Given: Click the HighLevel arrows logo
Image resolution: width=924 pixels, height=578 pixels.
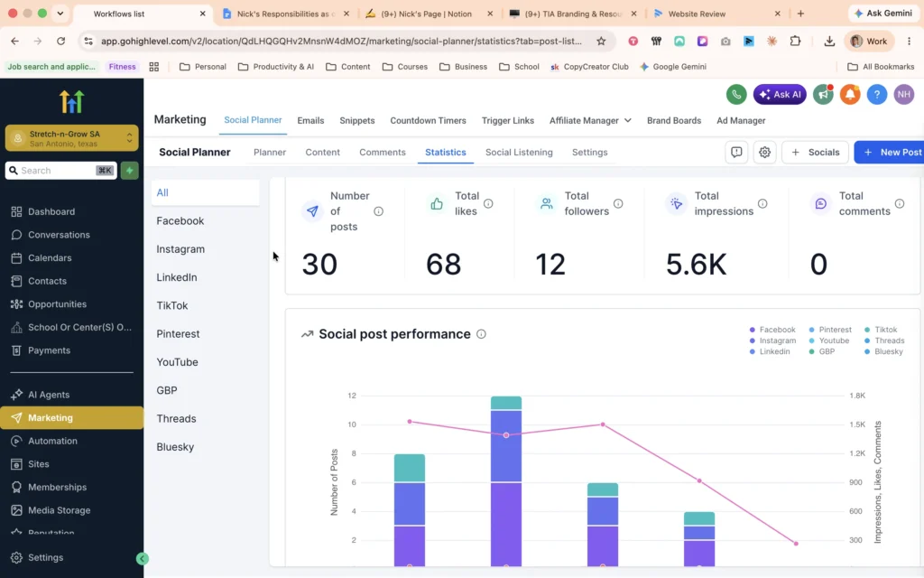Looking at the screenshot, I should pyautogui.click(x=71, y=101).
